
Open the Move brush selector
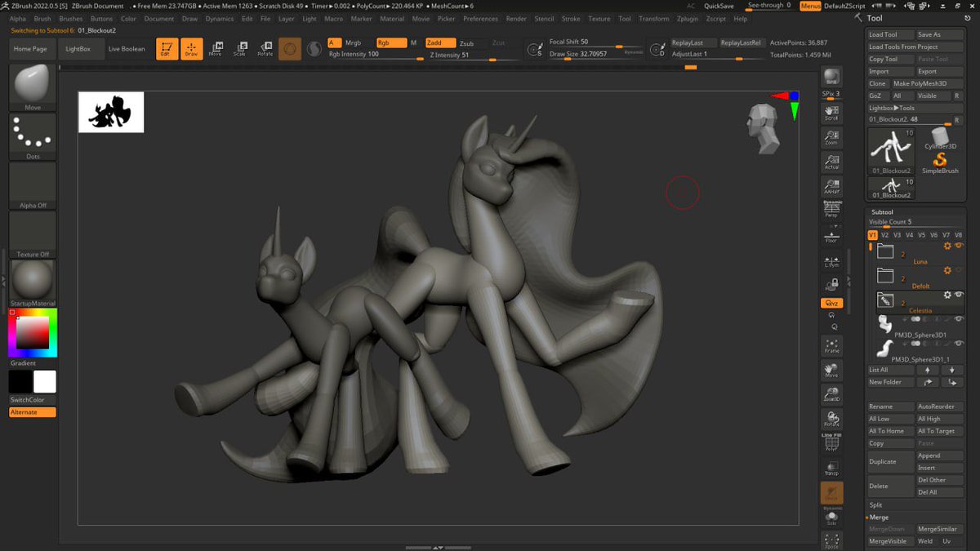point(33,87)
